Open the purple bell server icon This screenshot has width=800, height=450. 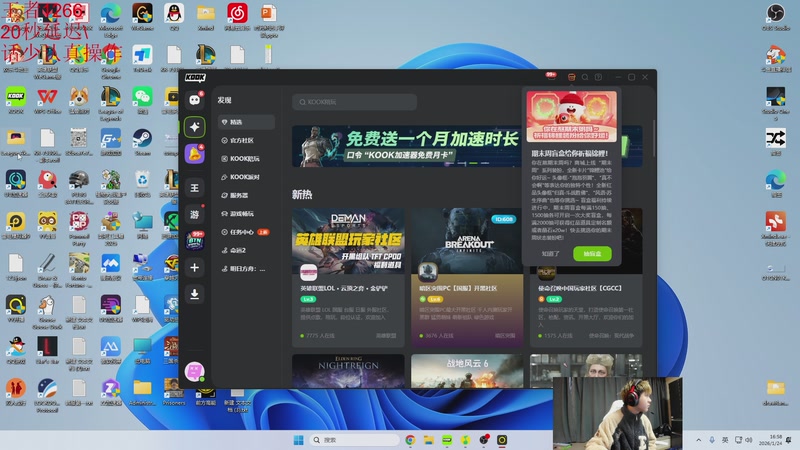[194, 154]
